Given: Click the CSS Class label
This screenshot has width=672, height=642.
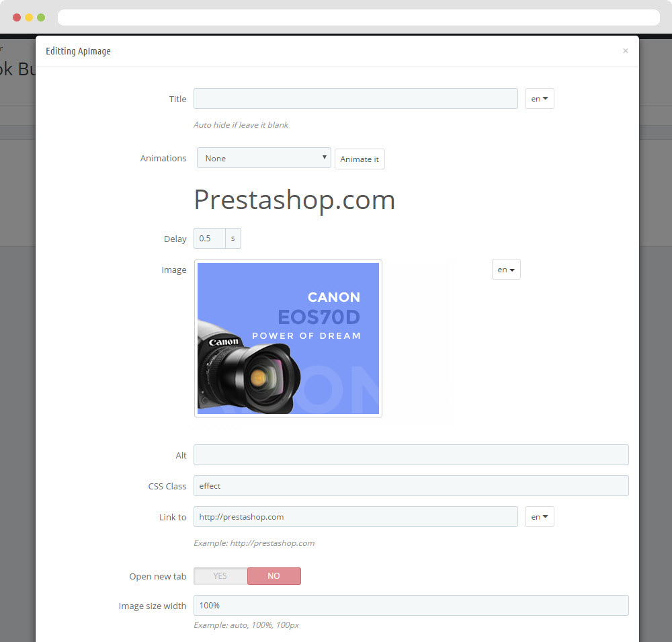Looking at the screenshot, I should pyautogui.click(x=167, y=486).
